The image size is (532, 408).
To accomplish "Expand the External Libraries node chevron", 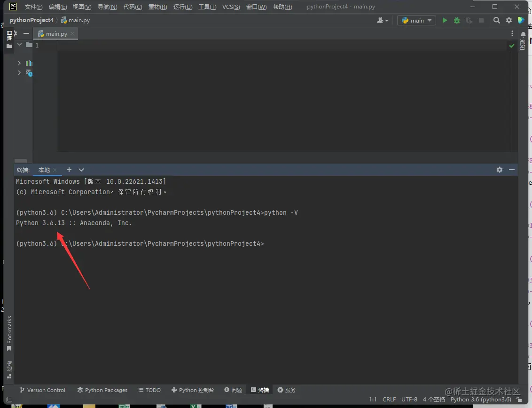I will coord(19,63).
